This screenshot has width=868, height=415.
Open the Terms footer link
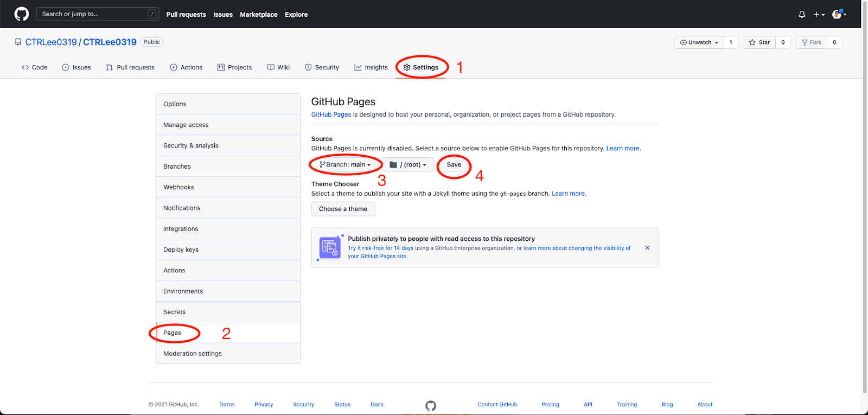227,404
